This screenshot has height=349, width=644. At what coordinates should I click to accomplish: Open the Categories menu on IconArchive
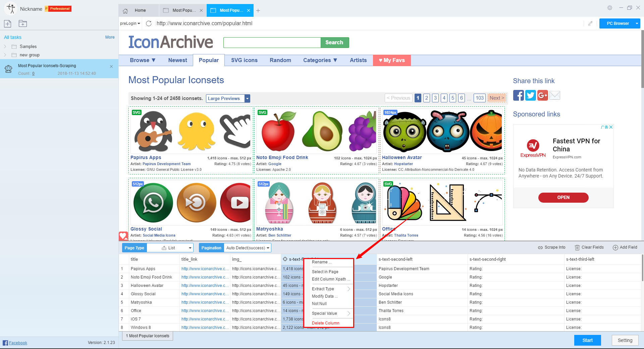(x=320, y=60)
